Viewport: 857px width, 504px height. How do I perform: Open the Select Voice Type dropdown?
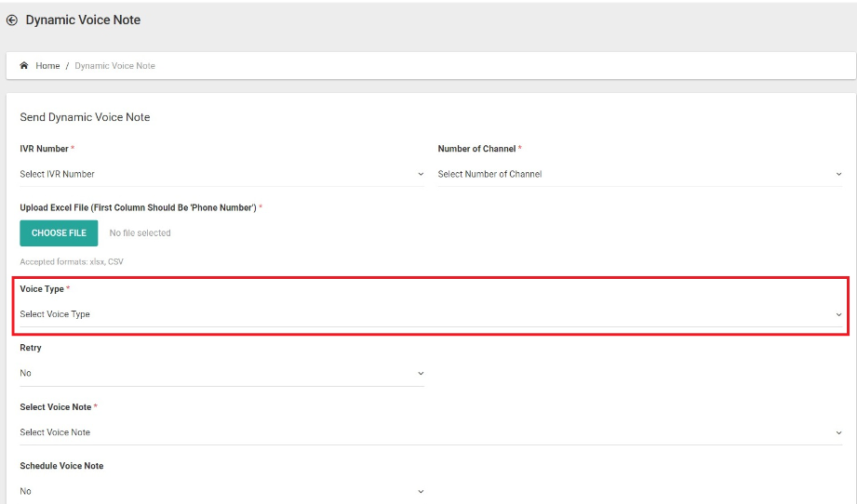coord(431,314)
